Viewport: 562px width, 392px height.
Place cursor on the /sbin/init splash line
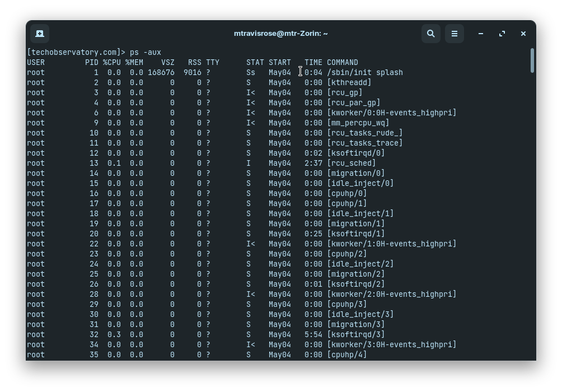pyautogui.click(x=367, y=72)
